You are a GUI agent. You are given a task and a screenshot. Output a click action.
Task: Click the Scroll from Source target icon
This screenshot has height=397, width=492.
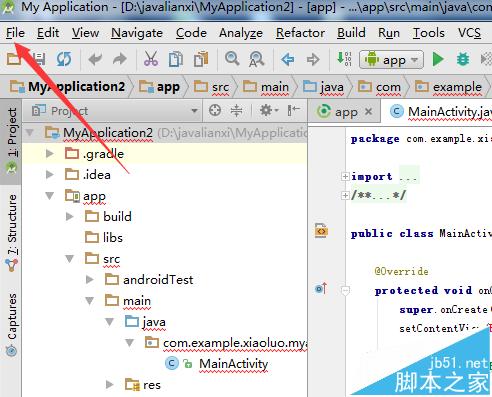[x=215, y=110]
